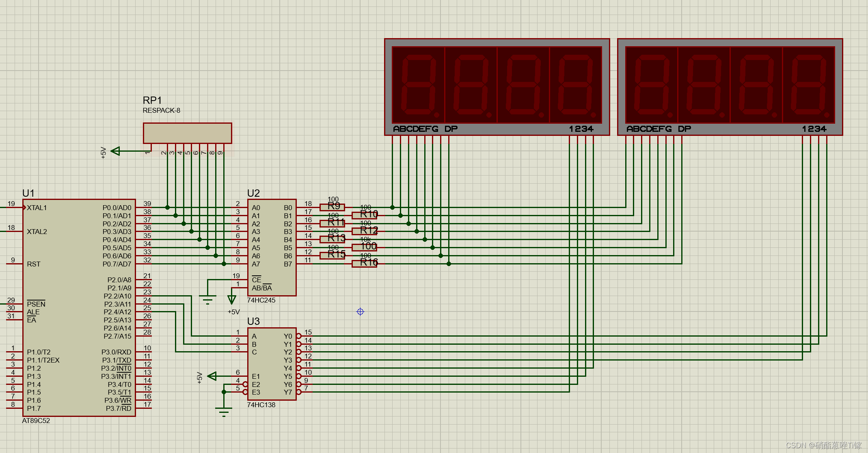
Task: Click the PSEN pin label on U1
Action: coord(36,304)
